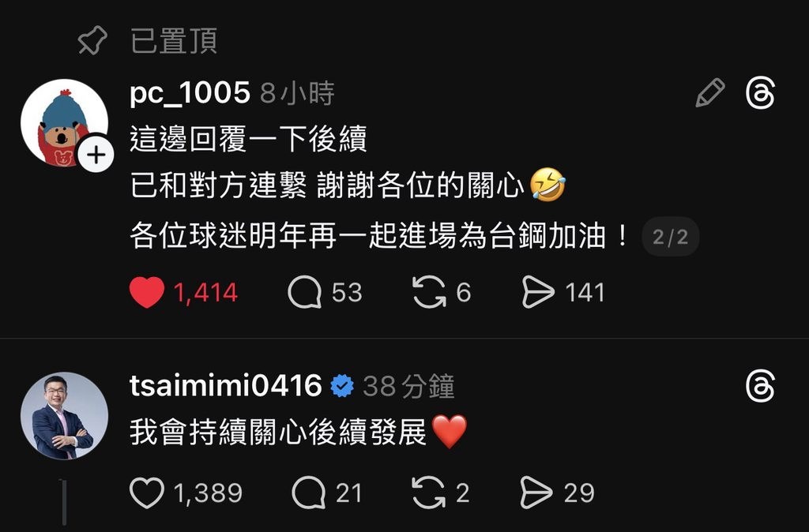This screenshot has height=532, width=809.
Task: Tap Threads logo on tsaimimi0416 reply
Action: (x=761, y=386)
